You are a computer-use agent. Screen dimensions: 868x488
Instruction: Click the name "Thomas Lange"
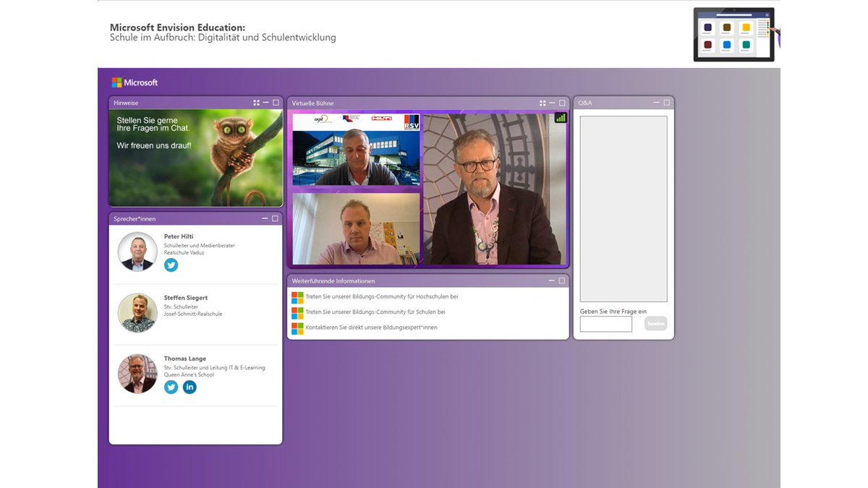click(185, 359)
